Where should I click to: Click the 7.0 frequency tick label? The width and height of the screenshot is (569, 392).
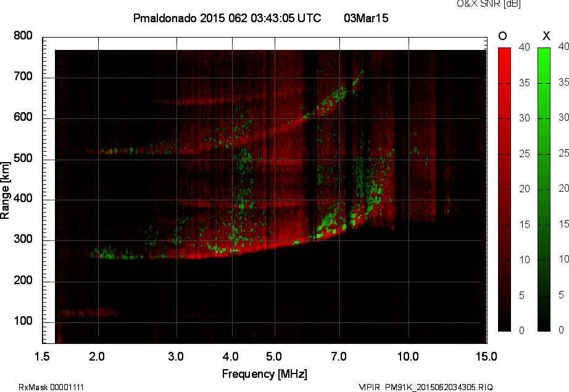pos(339,356)
